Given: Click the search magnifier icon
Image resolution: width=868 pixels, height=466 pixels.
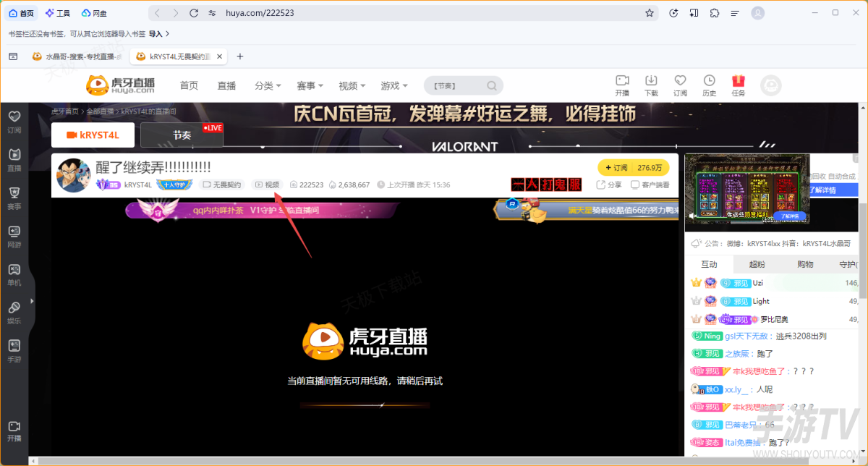Looking at the screenshot, I should [492, 85].
